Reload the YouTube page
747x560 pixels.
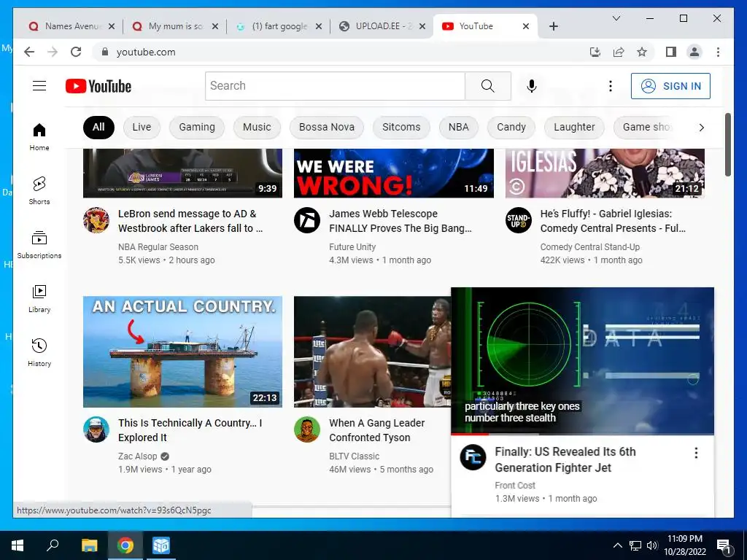[x=76, y=52]
